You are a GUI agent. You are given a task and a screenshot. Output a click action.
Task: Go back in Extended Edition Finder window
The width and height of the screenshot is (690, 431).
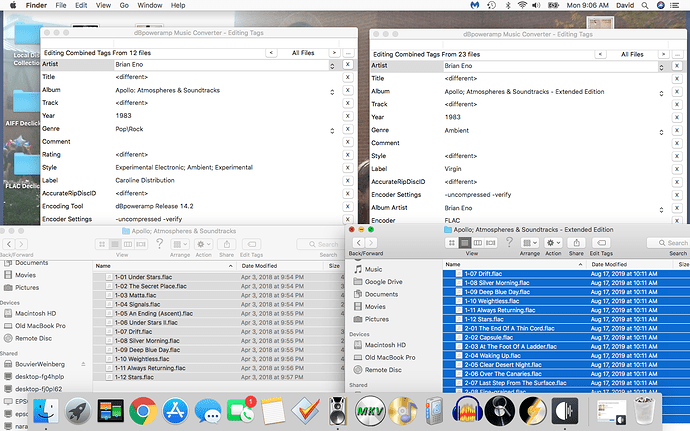coord(359,243)
